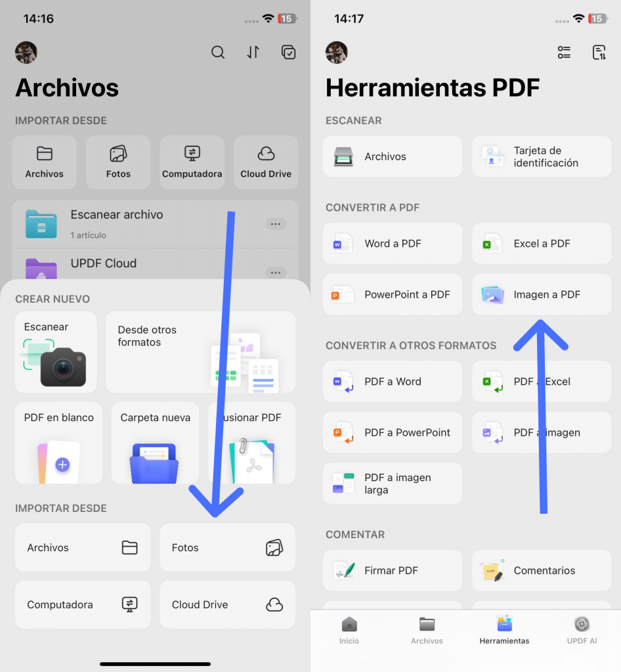The height and width of the screenshot is (672, 621).
Task: Open the search icon on Archivos screen
Action: [x=218, y=52]
